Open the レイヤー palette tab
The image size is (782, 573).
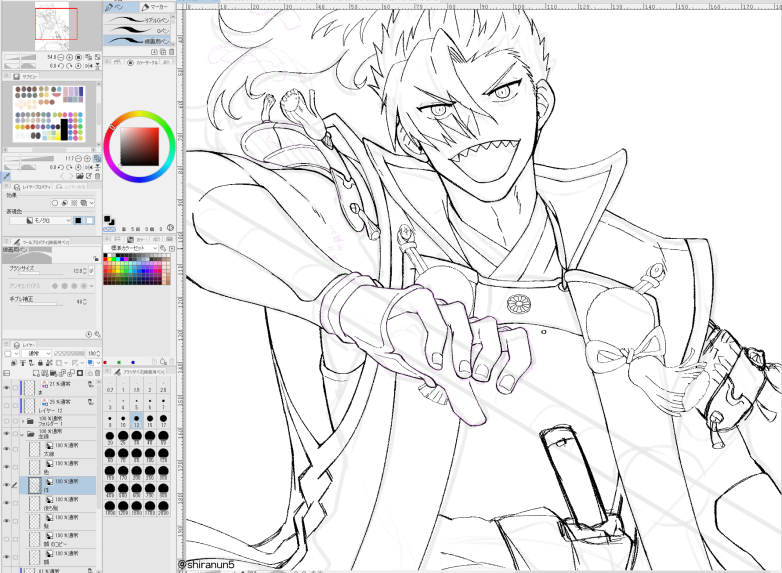(x=24, y=345)
